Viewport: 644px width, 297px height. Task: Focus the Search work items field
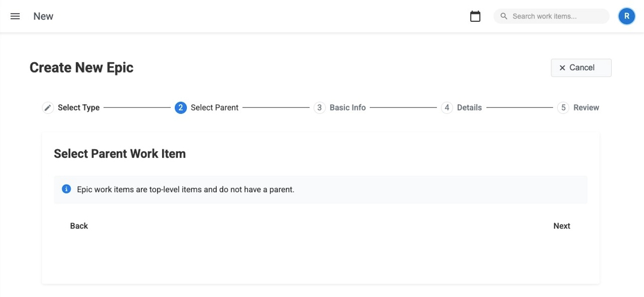coord(555,16)
